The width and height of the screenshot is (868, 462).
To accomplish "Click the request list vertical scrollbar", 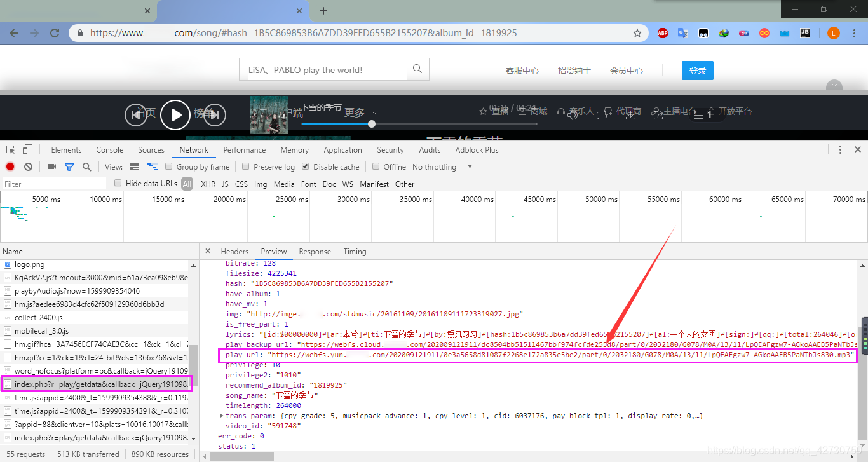I will [x=194, y=366].
